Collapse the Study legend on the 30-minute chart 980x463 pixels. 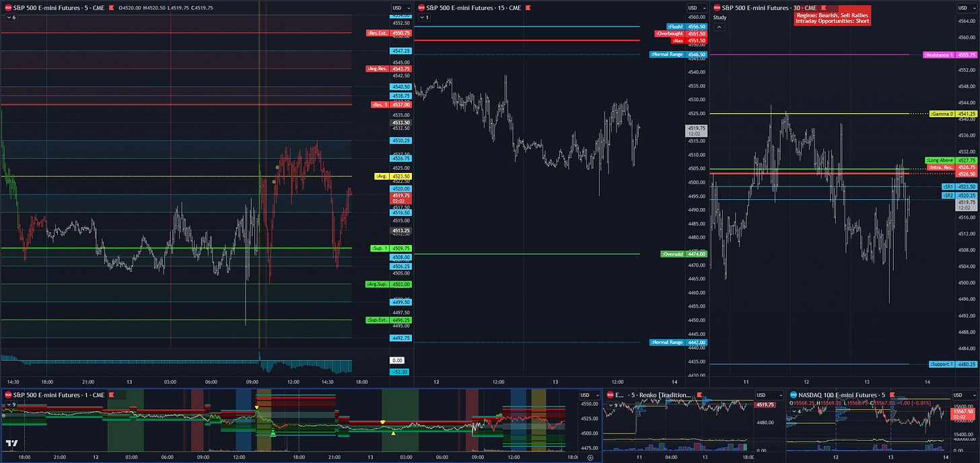tap(720, 27)
